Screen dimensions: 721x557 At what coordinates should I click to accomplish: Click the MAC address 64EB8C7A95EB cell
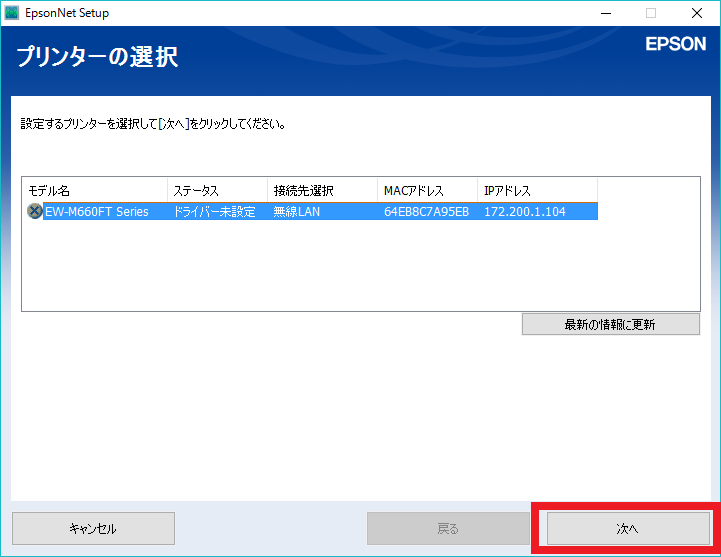426,212
